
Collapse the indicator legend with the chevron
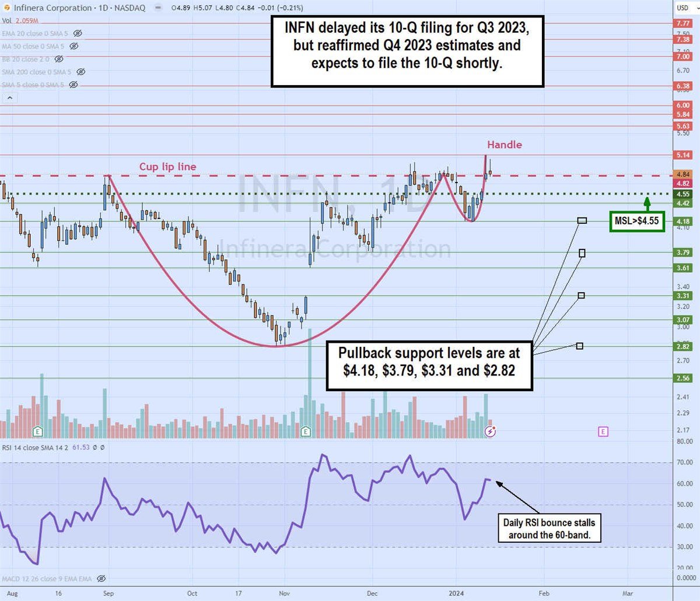click(9, 98)
